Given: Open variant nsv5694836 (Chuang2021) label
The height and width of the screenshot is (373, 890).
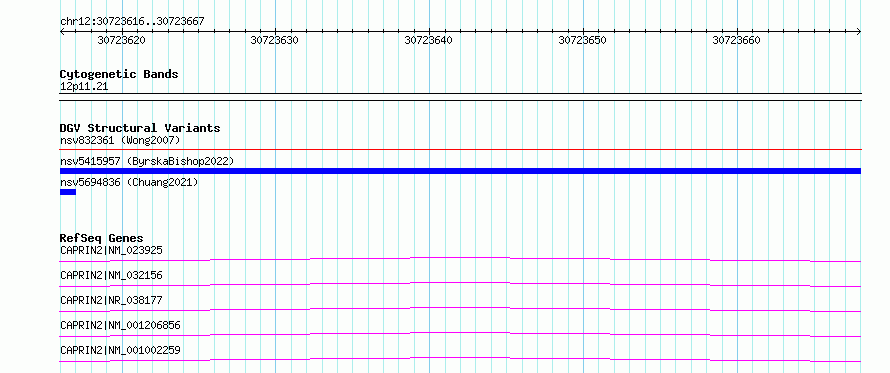Looking at the screenshot, I should (x=129, y=182).
